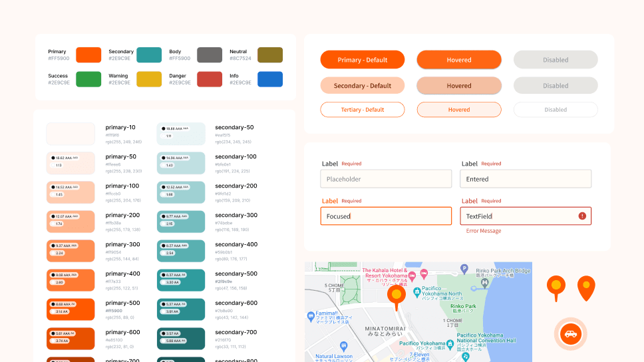Image resolution: width=644 pixels, height=362 pixels.
Task: Select the Neutral olive color swatch
Action: coord(270,55)
